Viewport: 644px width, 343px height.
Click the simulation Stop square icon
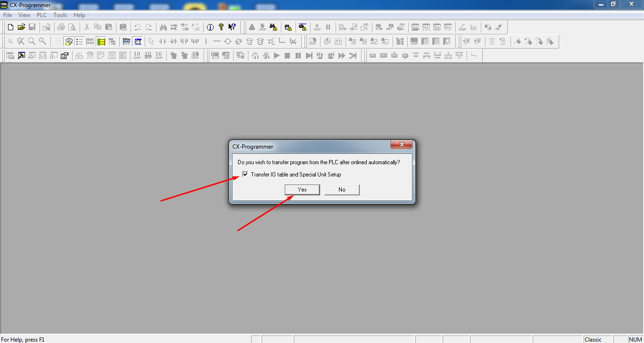[x=288, y=56]
